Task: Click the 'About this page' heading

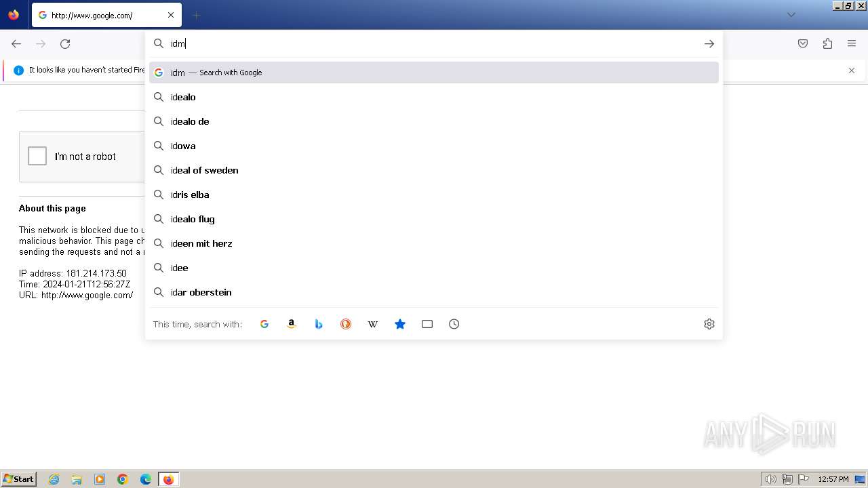Action: coord(52,208)
